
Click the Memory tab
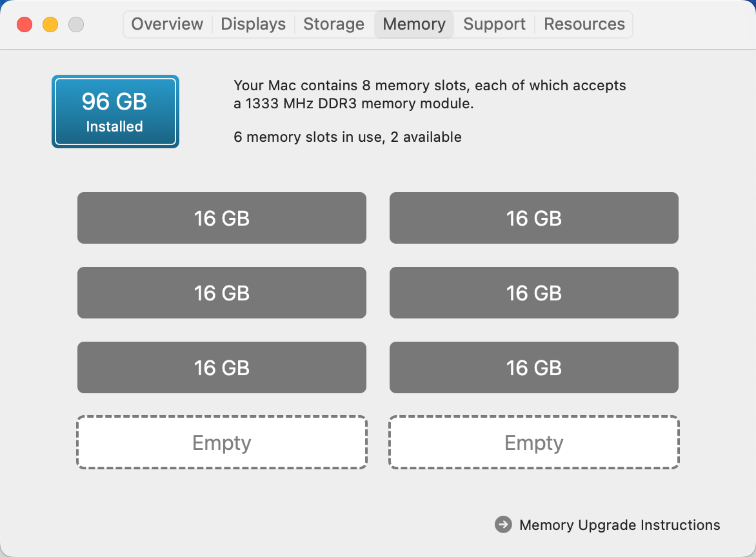[414, 24]
